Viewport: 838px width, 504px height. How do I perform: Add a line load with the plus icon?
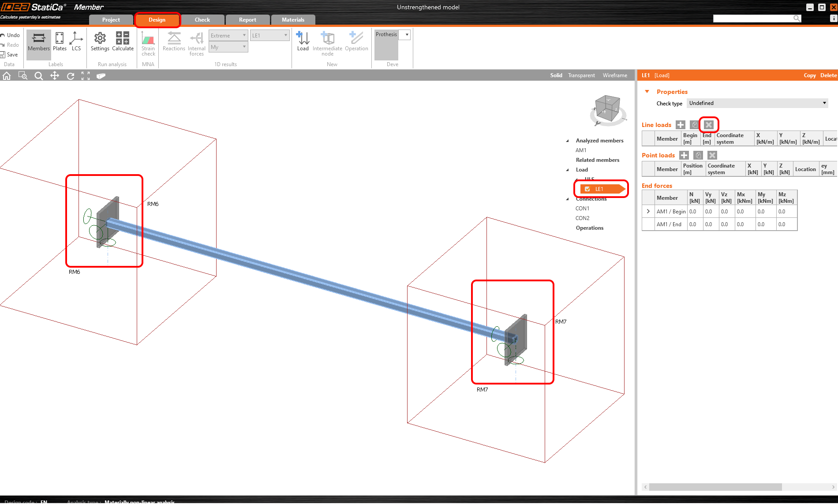click(680, 124)
